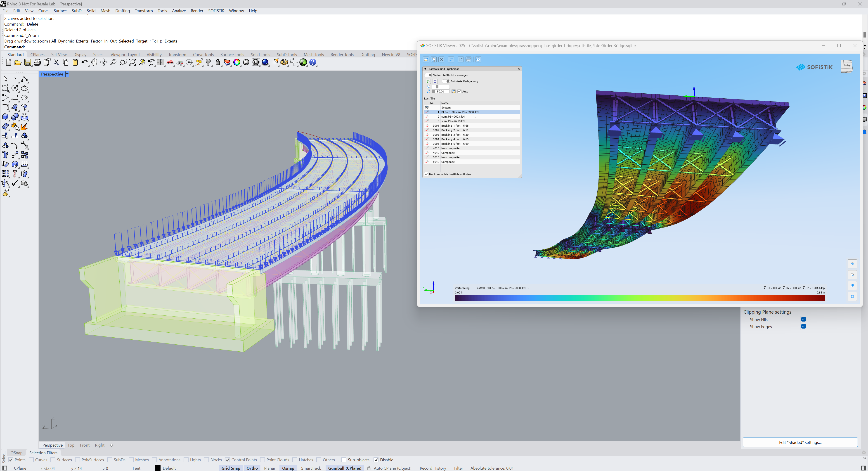The image size is (868, 471).
Task: Click the help icon in SOFiSTiK Viewer toolbar
Action: (478, 60)
